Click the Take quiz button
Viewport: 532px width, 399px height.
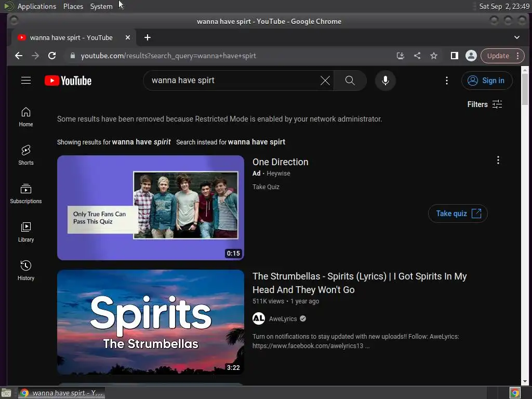pos(458,214)
